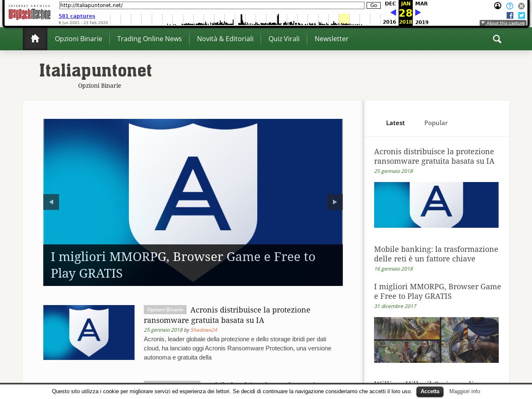Open Opzioni Binarie menu item
Image resolution: width=532 pixels, height=399 pixels.
[x=79, y=39]
